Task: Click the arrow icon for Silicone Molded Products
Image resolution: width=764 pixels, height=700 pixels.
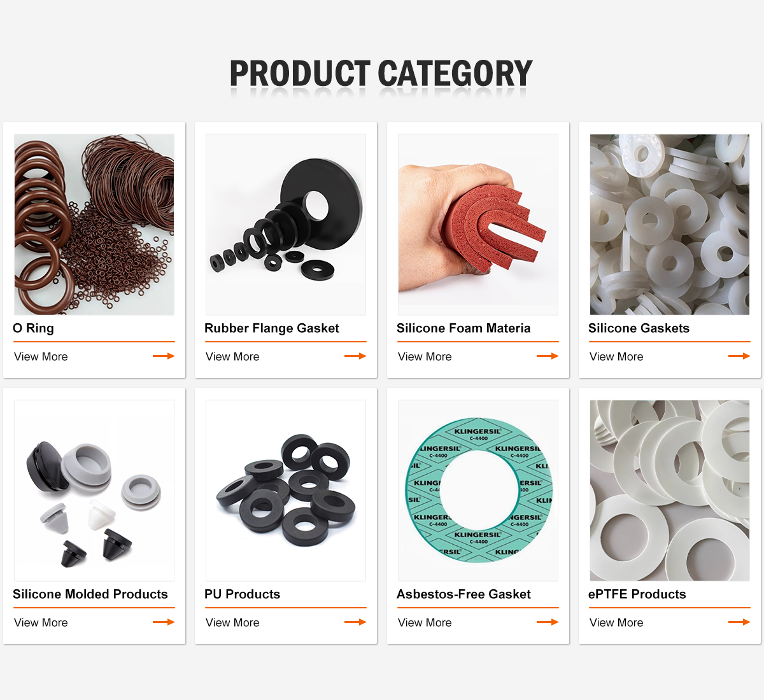Action: point(164,622)
